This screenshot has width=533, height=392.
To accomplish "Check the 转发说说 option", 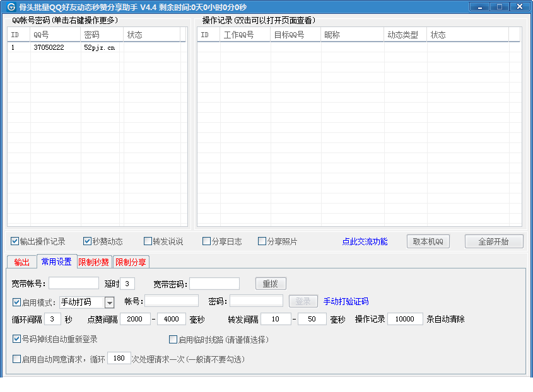I will coord(148,241).
